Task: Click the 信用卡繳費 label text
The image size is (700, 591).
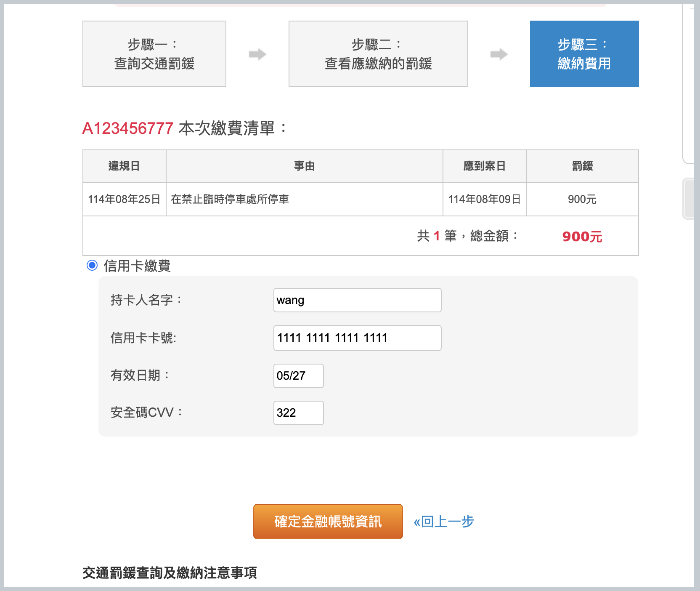Action: pos(137,266)
